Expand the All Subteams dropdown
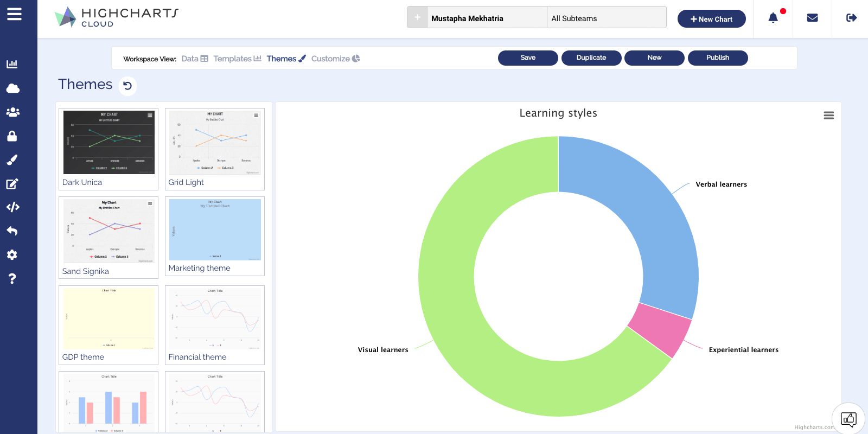The height and width of the screenshot is (434, 868). click(x=606, y=18)
